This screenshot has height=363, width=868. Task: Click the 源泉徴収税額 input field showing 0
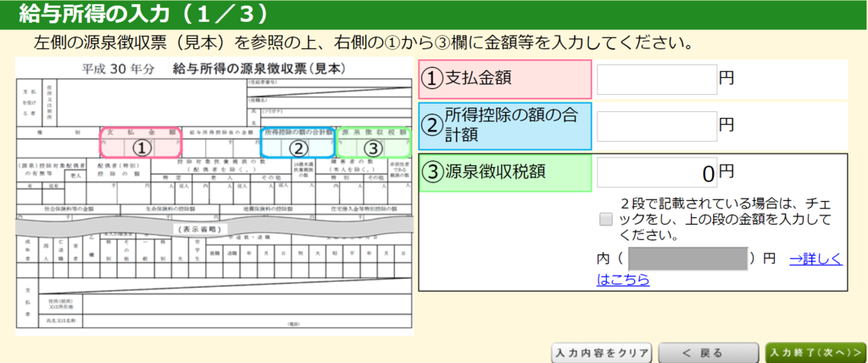pos(657,172)
